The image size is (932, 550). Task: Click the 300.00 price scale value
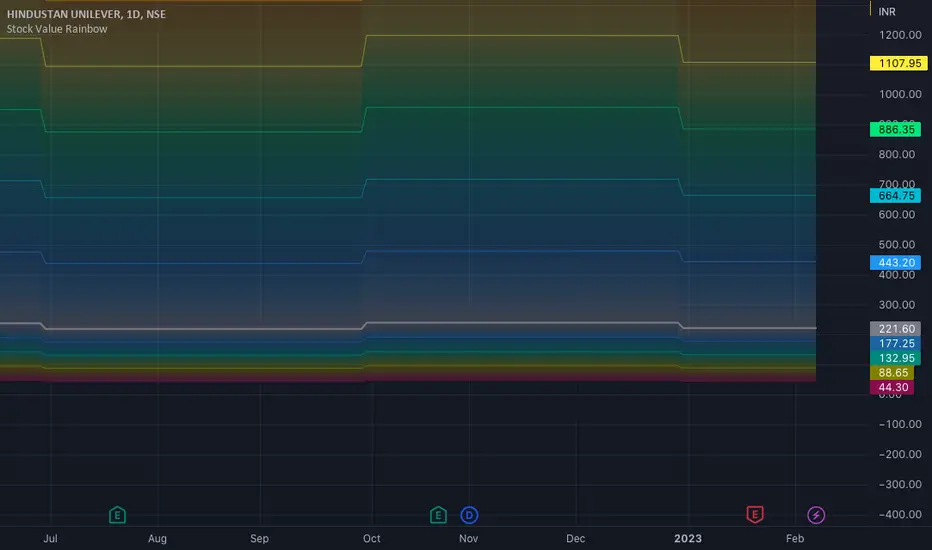tap(897, 305)
